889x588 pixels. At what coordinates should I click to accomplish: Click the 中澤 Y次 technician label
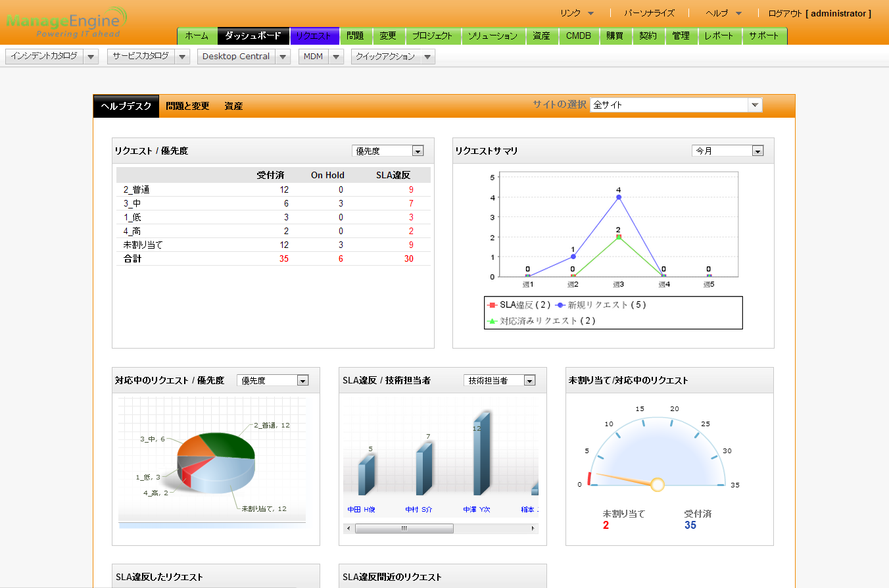pyautogui.click(x=477, y=510)
